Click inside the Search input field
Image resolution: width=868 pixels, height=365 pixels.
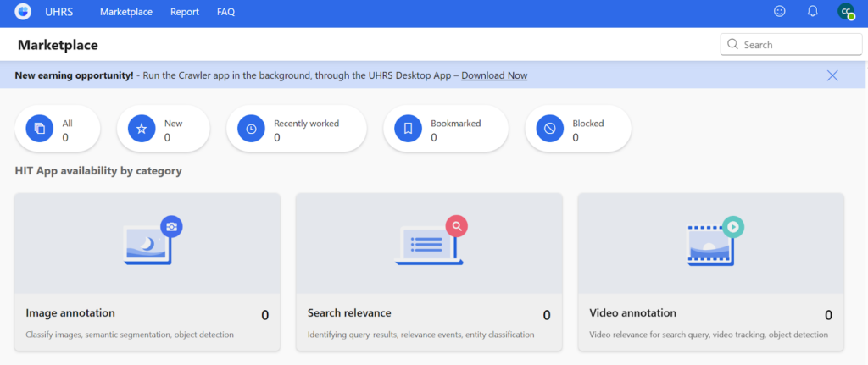pyautogui.click(x=797, y=45)
